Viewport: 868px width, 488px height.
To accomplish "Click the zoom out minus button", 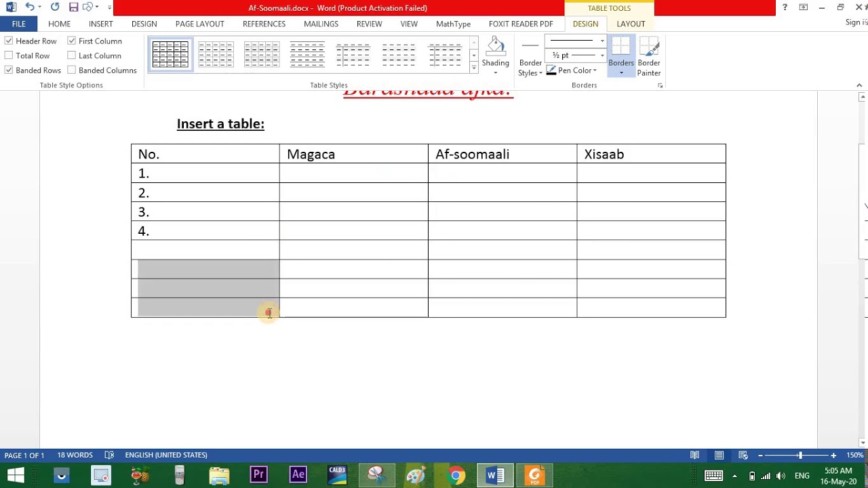I will click(760, 455).
